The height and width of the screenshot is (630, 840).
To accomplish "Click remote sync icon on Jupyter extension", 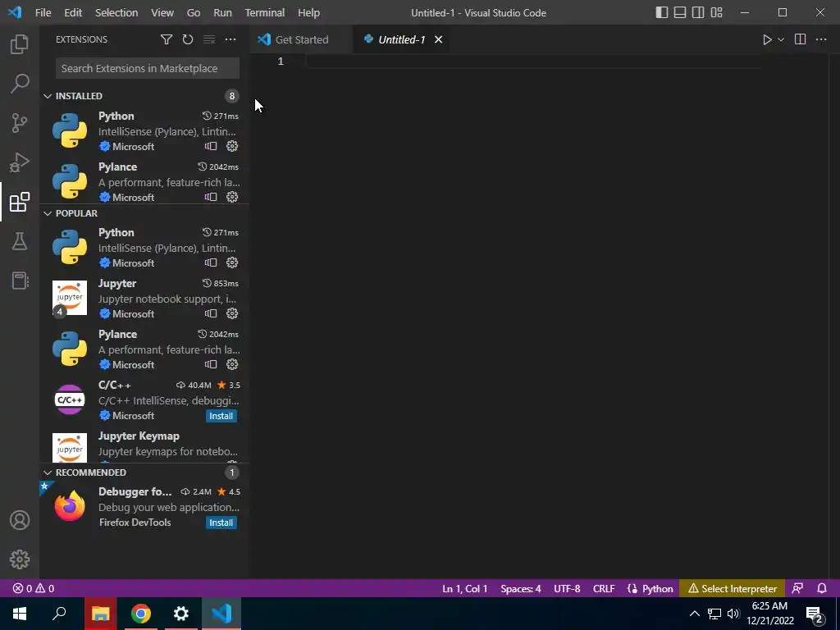I will pyautogui.click(x=211, y=313).
